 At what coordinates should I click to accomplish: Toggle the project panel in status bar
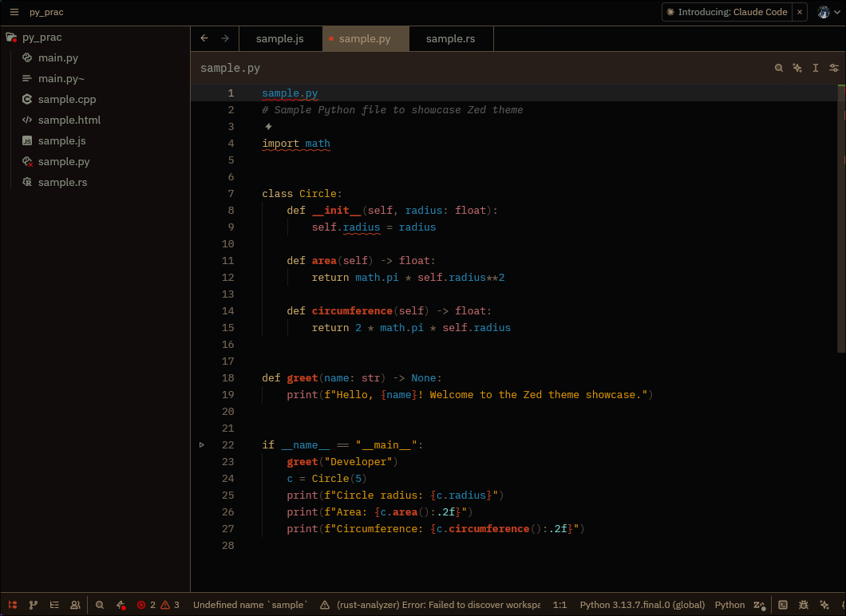click(13, 605)
